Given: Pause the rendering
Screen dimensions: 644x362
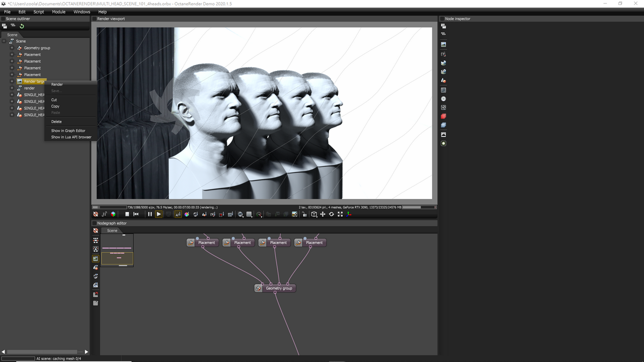Looking at the screenshot, I should point(149,214).
